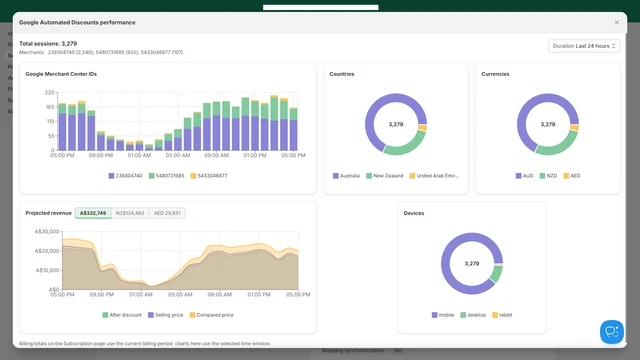Toggle the tablet device legend item
The width and height of the screenshot is (640, 360).
[x=502, y=315]
